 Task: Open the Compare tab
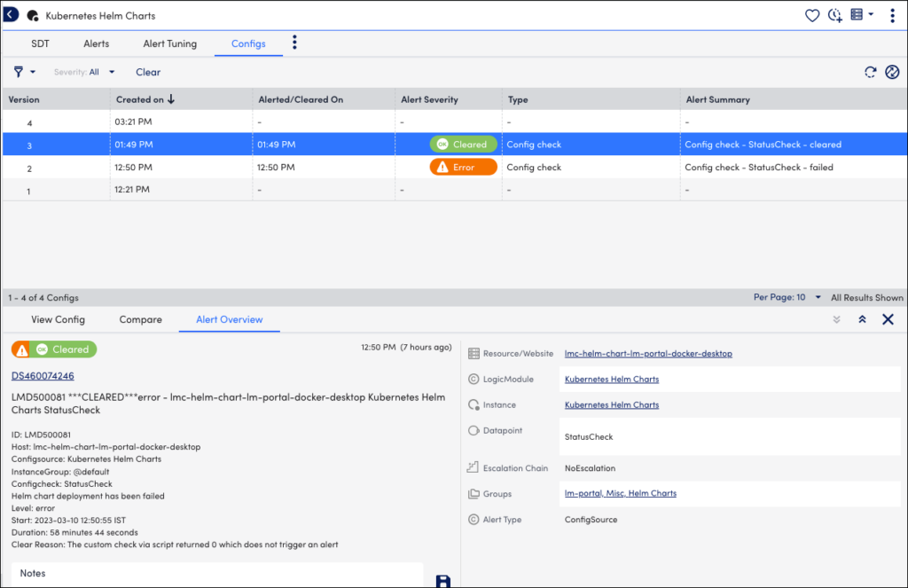point(140,319)
